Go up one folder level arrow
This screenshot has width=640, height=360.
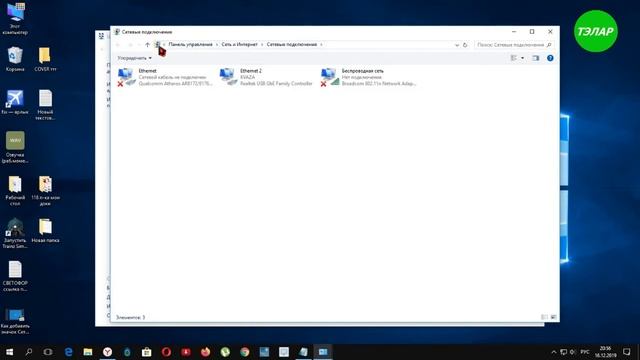147,44
